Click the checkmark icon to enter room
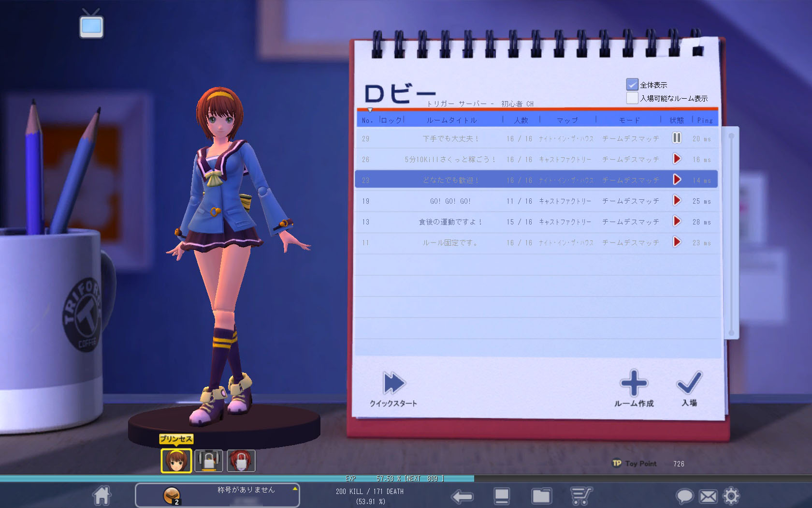This screenshot has width=812, height=508. click(x=690, y=383)
